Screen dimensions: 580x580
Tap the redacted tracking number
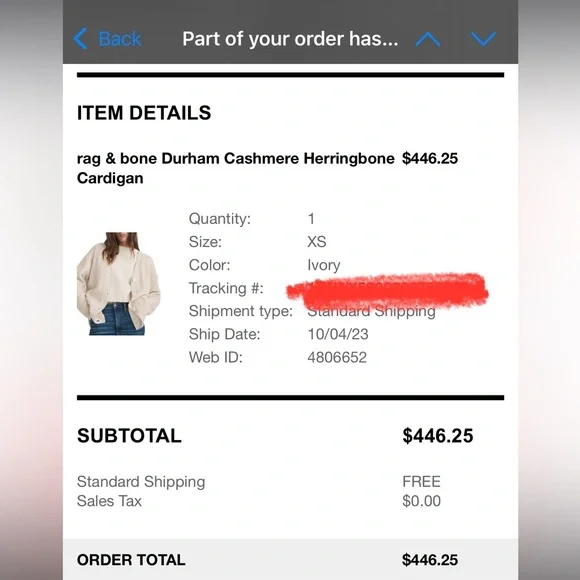click(x=387, y=291)
